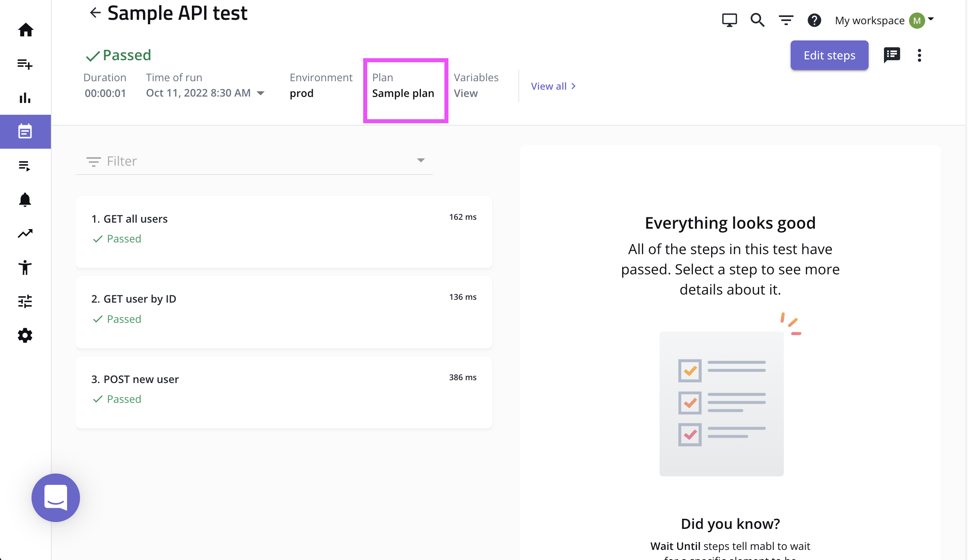Viewport: 968px width, 560px height.
Task: Click the Everything looks good heading
Action: pos(730,223)
